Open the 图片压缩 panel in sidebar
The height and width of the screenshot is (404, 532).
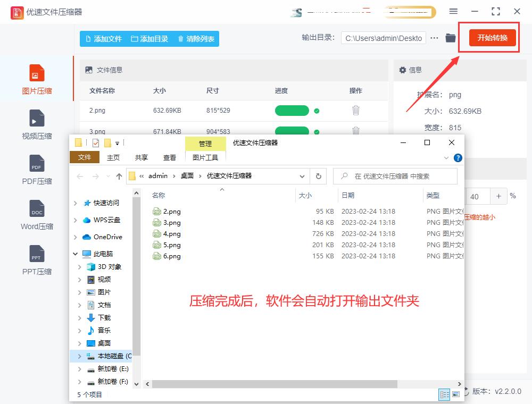click(x=36, y=79)
